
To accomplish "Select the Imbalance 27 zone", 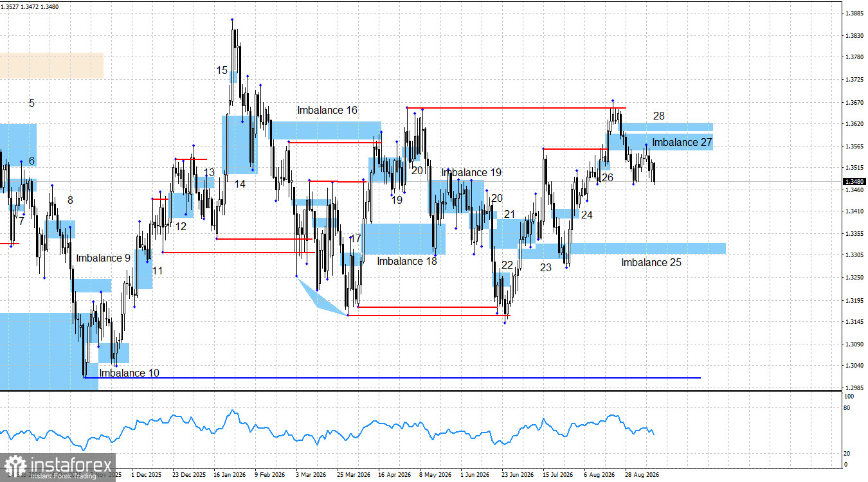I will (661, 142).
